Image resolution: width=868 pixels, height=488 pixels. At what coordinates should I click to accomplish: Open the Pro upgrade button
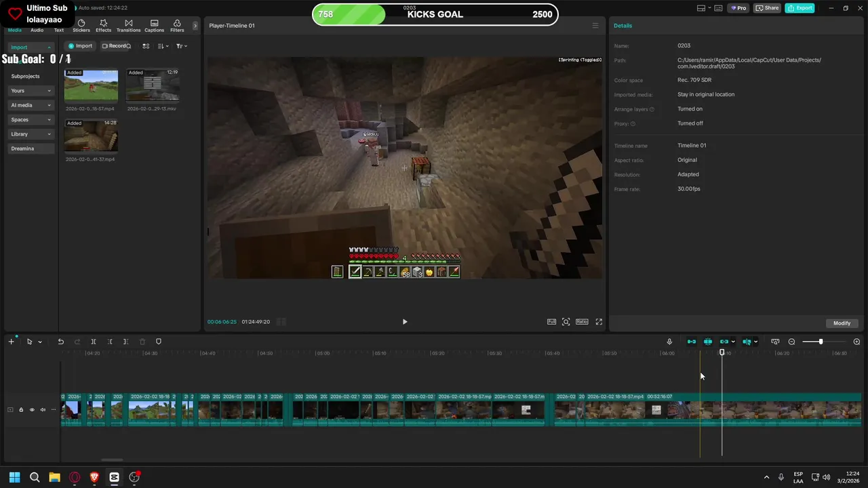[x=738, y=8]
